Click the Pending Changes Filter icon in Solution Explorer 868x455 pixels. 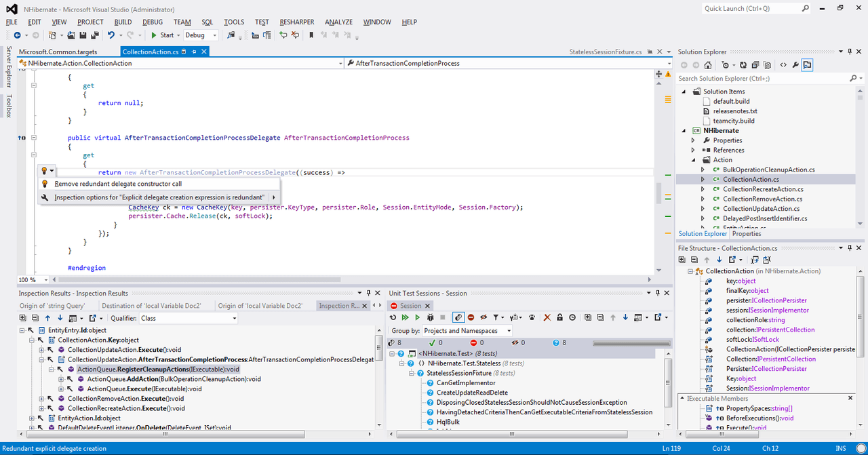point(726,65)
